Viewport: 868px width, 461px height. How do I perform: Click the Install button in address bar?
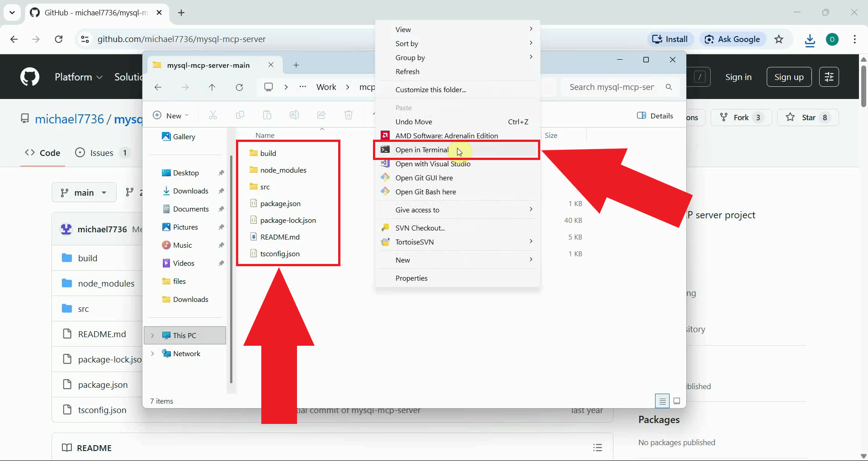(670, 39)
